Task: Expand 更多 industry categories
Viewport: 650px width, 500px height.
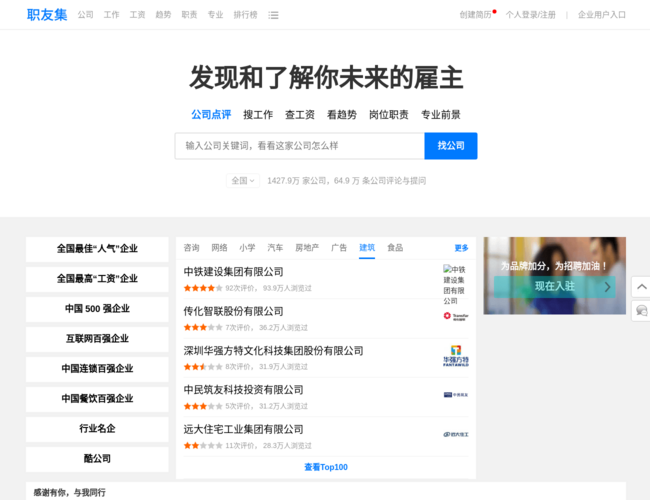Action: [461, 248]
